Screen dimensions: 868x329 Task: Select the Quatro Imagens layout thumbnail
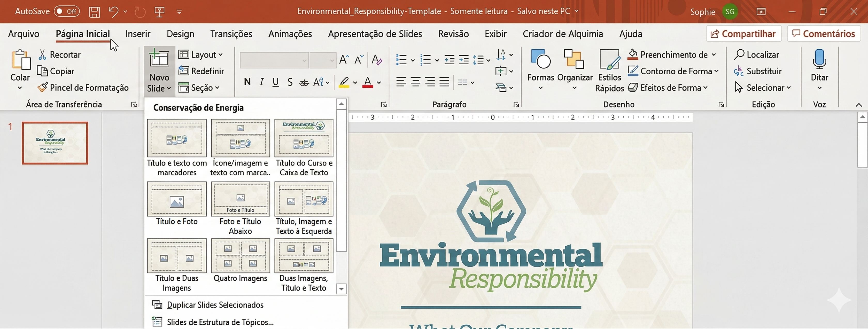(240, 256)
